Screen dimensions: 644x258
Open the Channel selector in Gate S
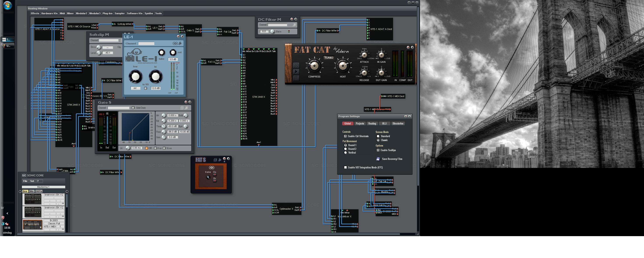[119, 108]
